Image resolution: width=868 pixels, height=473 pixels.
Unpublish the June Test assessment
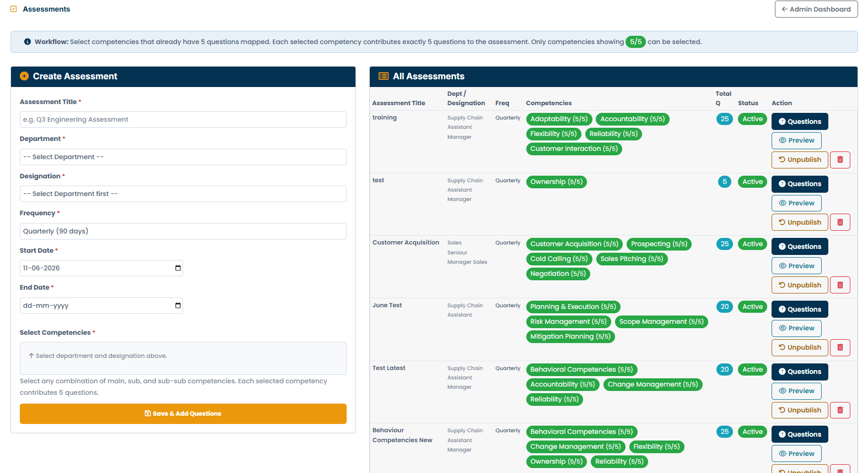(800, 347)
